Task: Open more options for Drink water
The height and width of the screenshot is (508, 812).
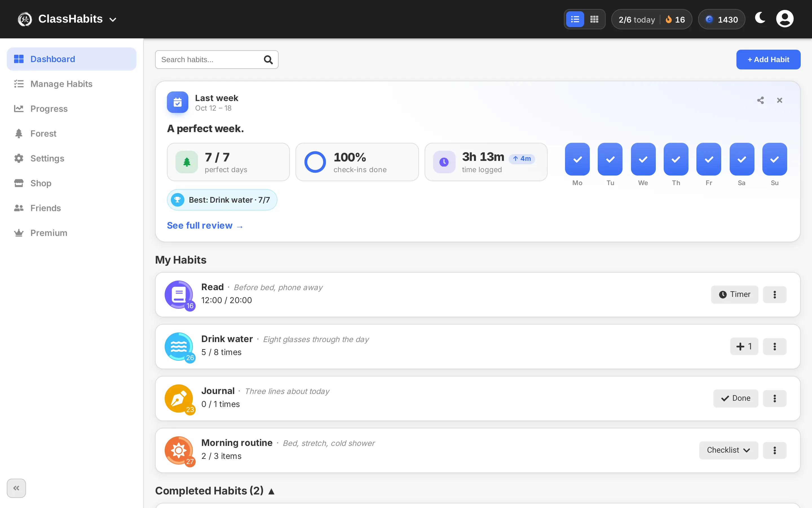Action: tap(775, 346)
